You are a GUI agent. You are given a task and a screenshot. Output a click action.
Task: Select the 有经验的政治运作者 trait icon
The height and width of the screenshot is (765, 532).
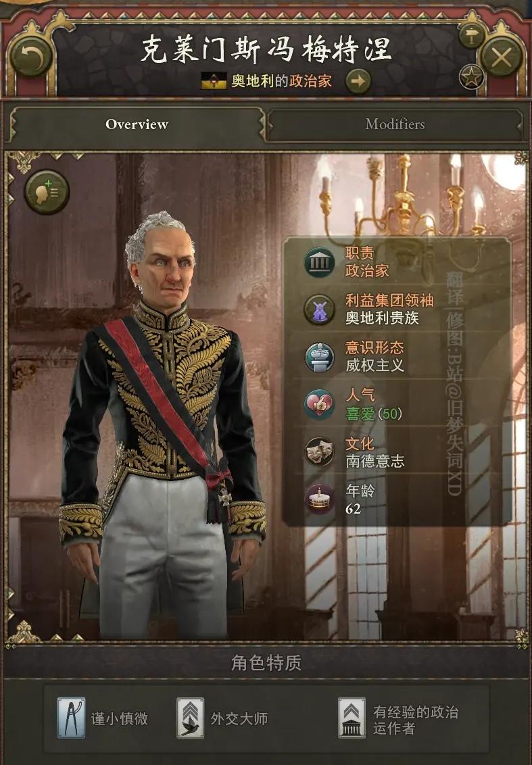pyautogui.click(x=352, y=717)
